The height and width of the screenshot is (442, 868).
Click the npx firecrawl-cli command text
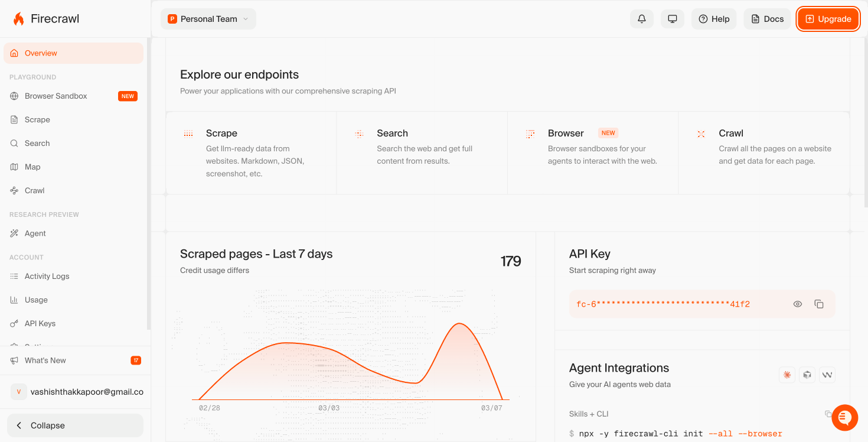[x=680, y=434]
